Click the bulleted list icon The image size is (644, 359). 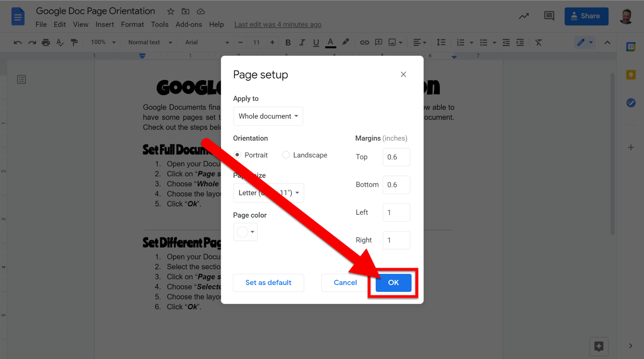pos(484,42)
